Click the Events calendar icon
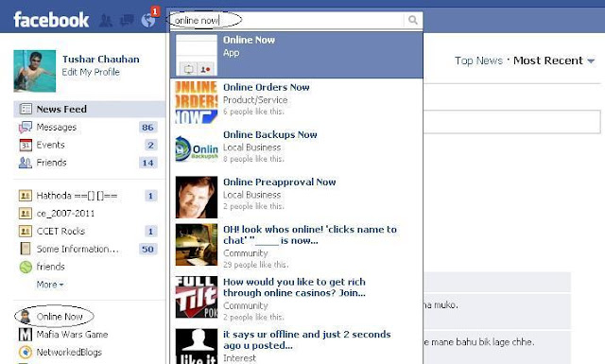This screenshot has height=364, width=605. [x=26, y=146]
